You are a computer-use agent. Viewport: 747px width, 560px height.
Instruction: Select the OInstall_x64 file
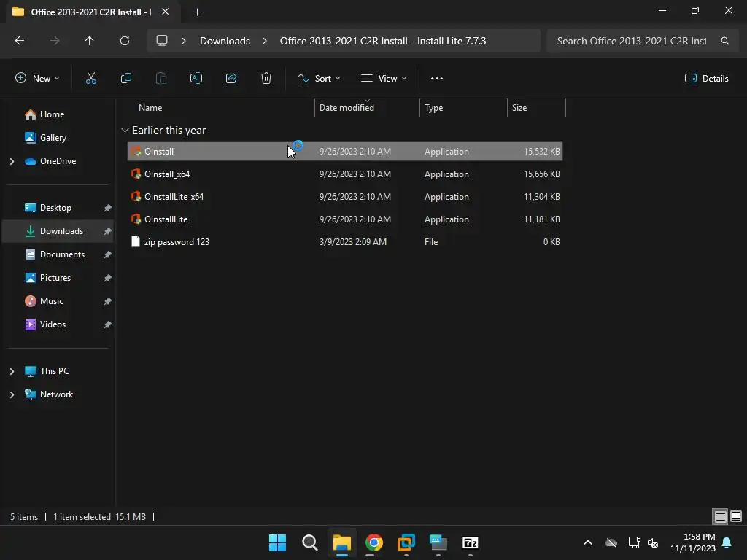pos(345,174)
